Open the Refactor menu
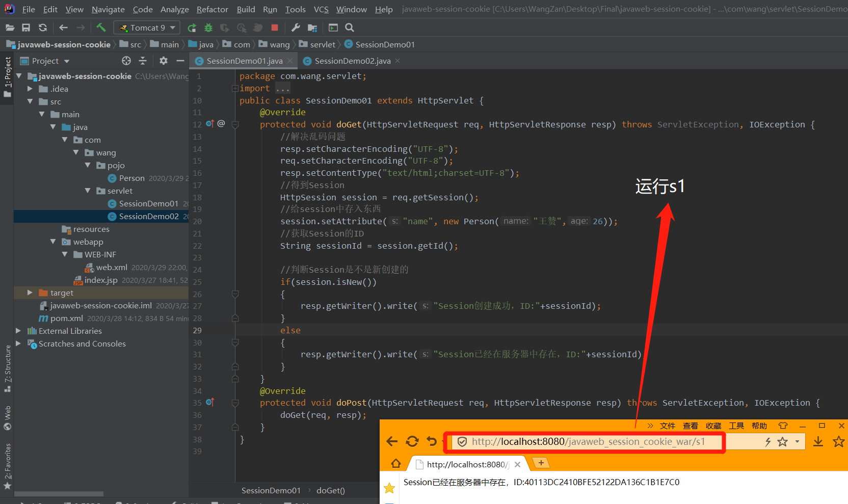848x504 pixels. point(212,9)
